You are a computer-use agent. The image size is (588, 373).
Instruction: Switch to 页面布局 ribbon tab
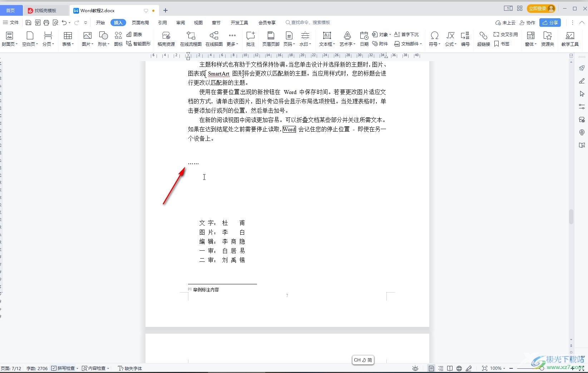point(140,23)
